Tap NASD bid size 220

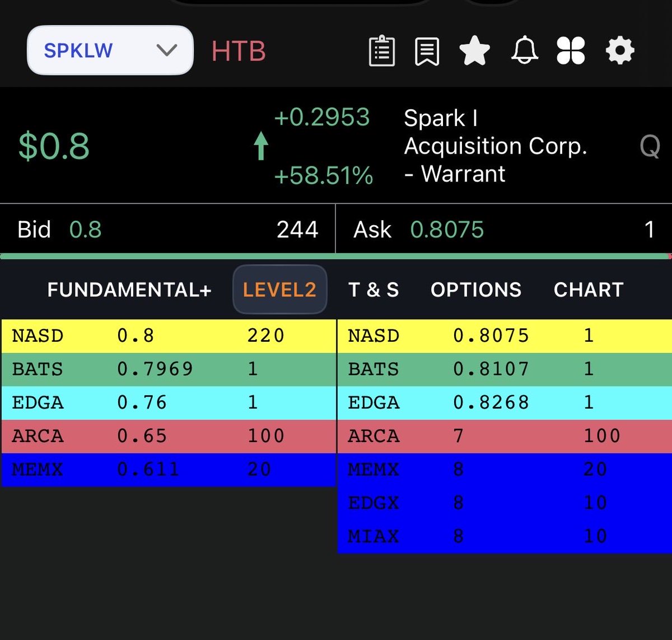(x=266, y=336)
